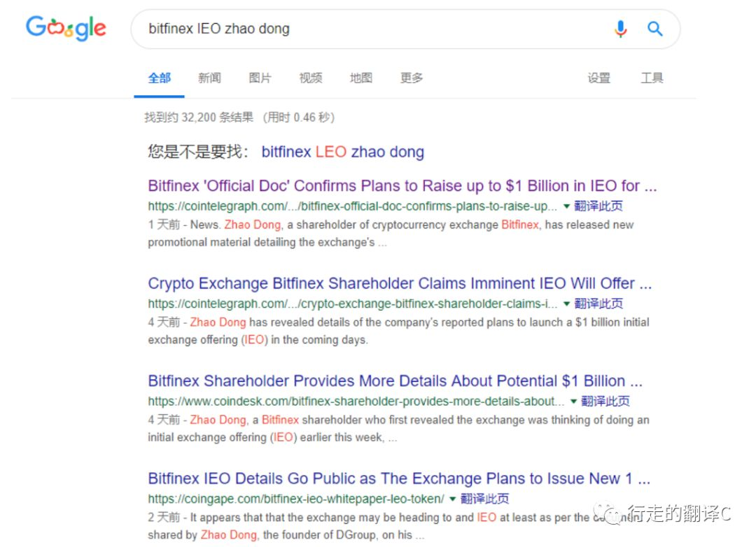Expand the 更多 (More) menu
The image size is (756, 547).
(412, 78)
